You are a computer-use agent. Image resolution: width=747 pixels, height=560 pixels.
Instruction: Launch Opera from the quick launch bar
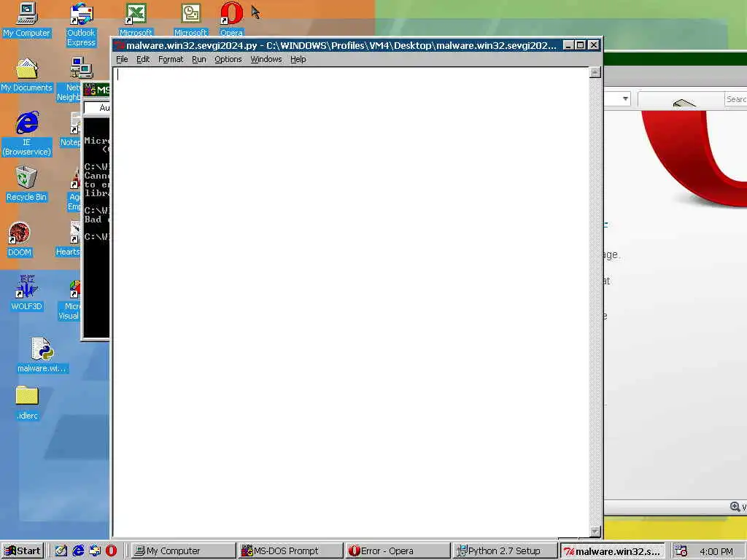tap(111, 551)
